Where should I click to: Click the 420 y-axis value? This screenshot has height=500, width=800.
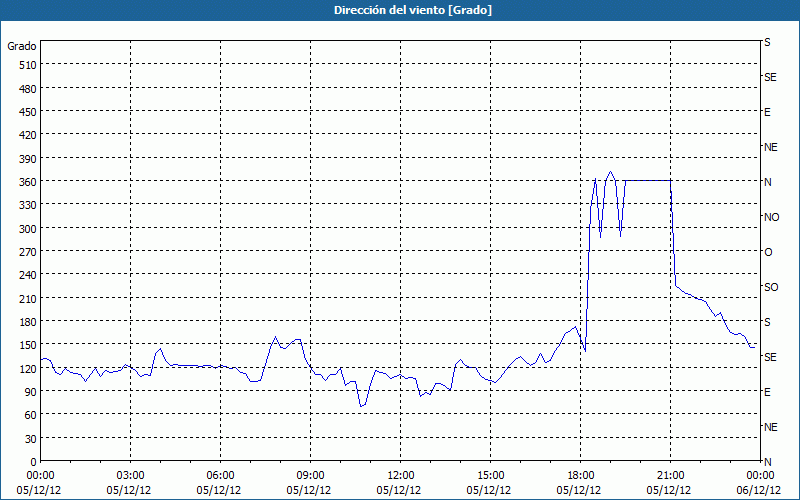(28, 135)
